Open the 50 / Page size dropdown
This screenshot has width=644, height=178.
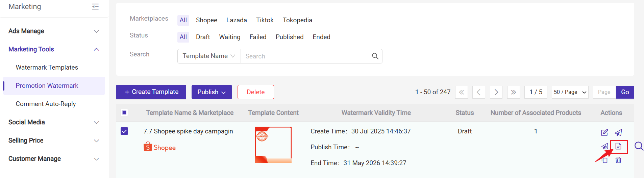click(570, 92)
